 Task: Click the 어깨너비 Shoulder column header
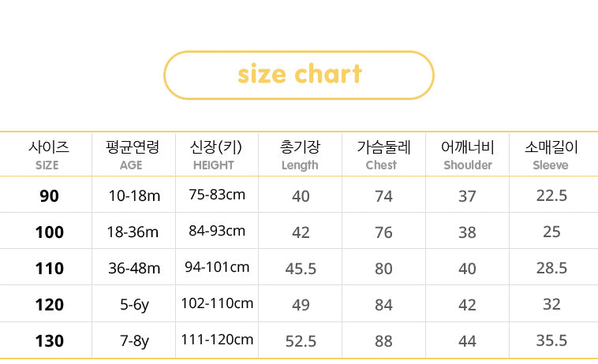tap(467, 154)
